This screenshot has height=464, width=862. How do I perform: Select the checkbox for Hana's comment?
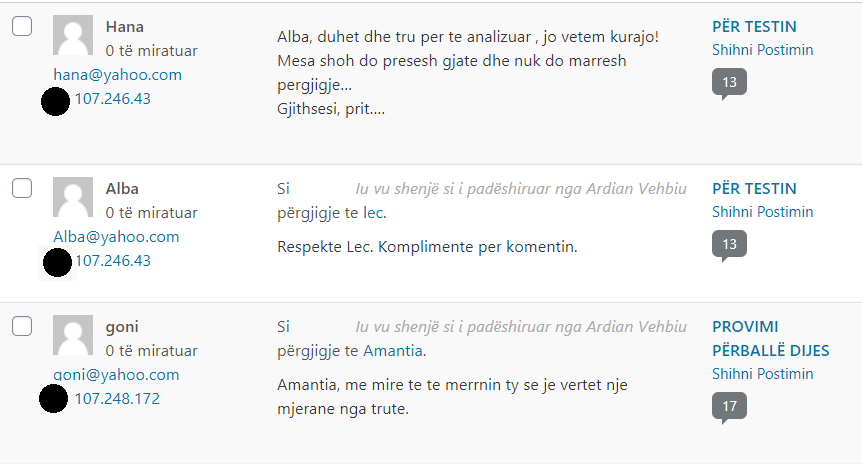[x=22, y=26]
